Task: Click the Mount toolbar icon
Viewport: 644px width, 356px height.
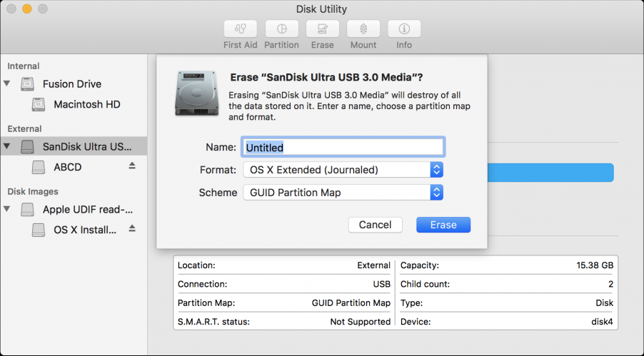Action: pyautogui.click(x=363, y=29)
